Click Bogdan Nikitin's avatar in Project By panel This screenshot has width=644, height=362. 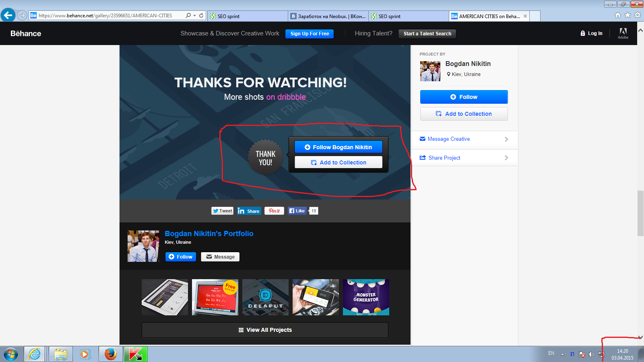coord(430,71)
